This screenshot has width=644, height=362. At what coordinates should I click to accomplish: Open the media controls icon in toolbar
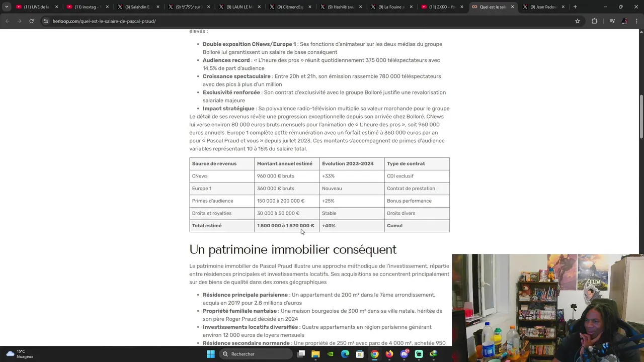pos(612,21)
